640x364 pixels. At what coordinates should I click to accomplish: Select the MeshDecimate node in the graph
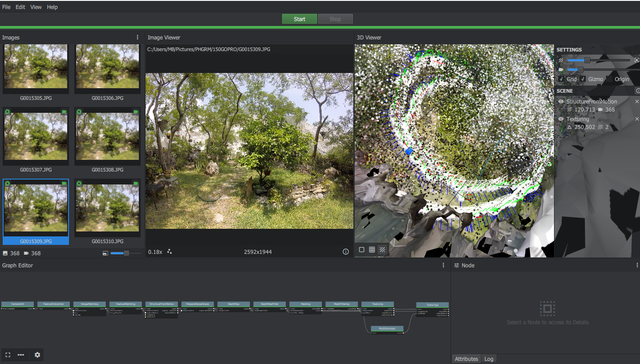[x=387, y=330]
